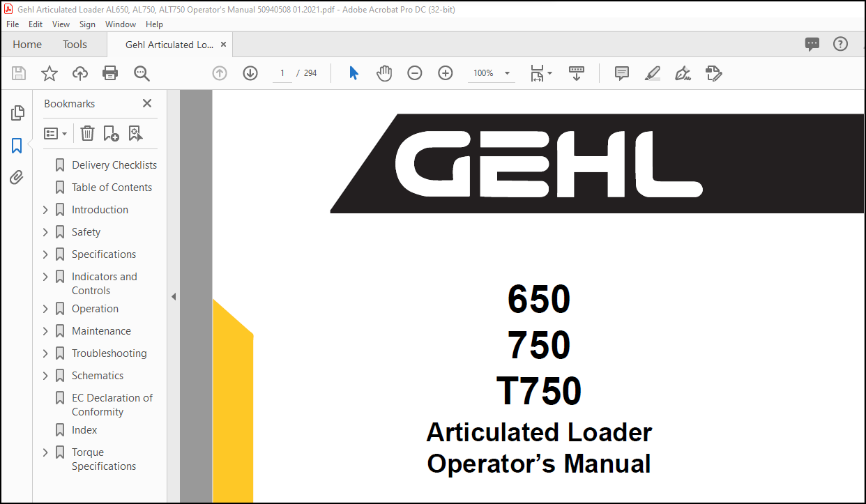The height and width of the screenshot is (504, 866).
Task: Click the scrolling mode keyboard icon
Action: pos(577,73)
